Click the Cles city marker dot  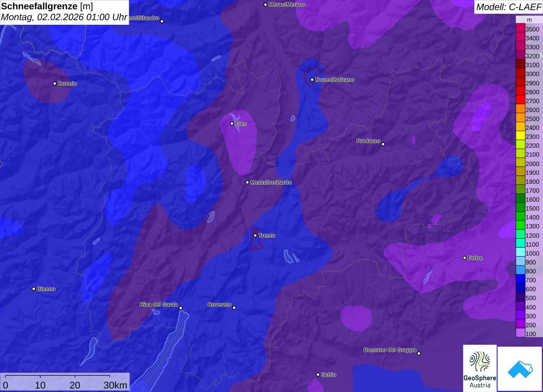click(x=232, y=124)
